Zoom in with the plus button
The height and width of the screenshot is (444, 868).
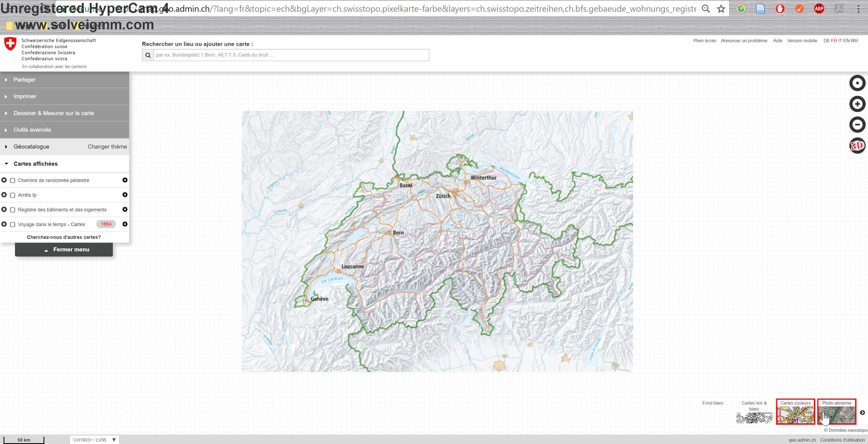tap(857, 104)
